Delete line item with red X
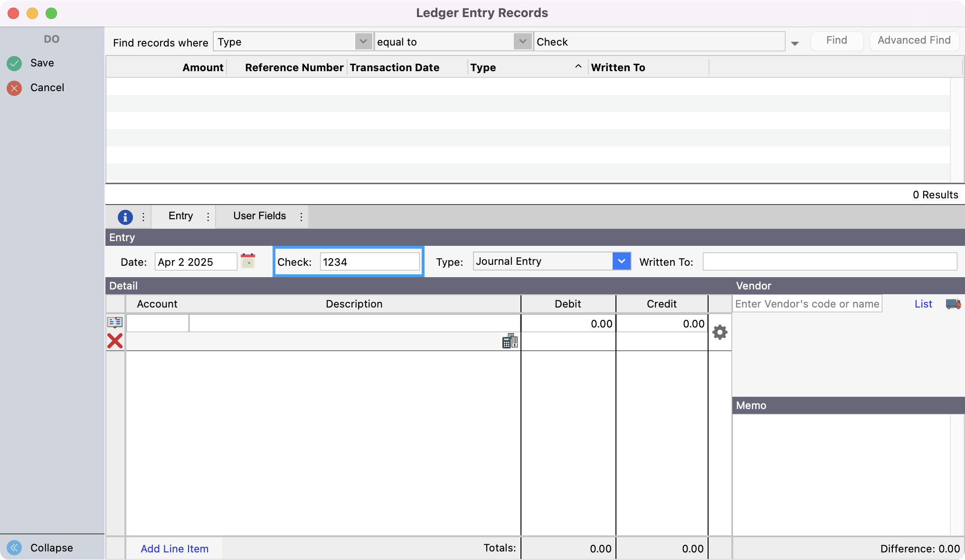This screenshot has height=560, width=965. tap(115, 341)
